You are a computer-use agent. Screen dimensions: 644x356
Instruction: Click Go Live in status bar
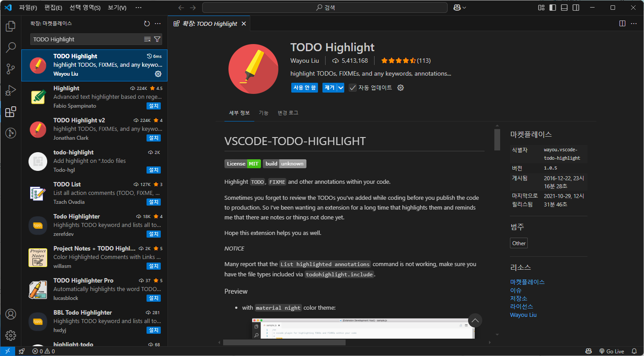(x=611, y=351)
